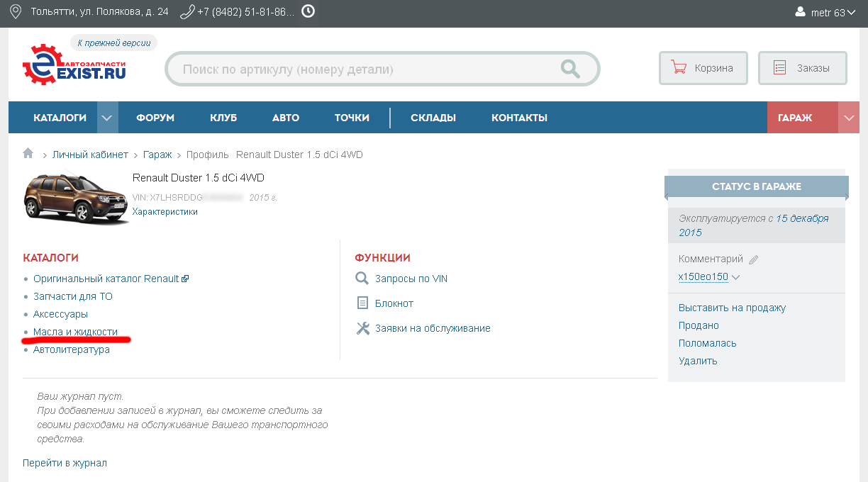The height and width of the screenshot is (482, 868).
Task: Click the phone handset icon
Action: click(187, 12)
